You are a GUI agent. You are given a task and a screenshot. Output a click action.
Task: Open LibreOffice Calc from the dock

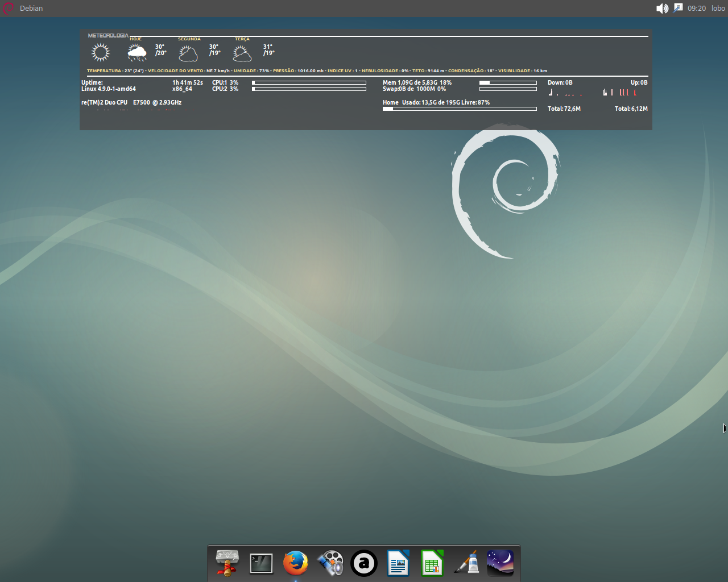(432, 563)
